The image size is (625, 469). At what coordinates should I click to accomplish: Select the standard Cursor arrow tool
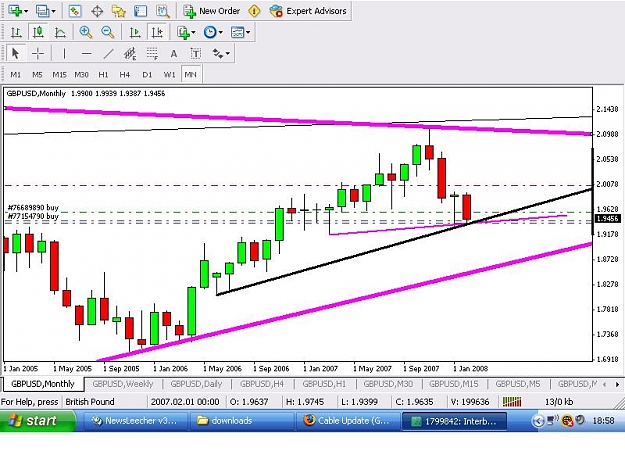pos(16,53)
